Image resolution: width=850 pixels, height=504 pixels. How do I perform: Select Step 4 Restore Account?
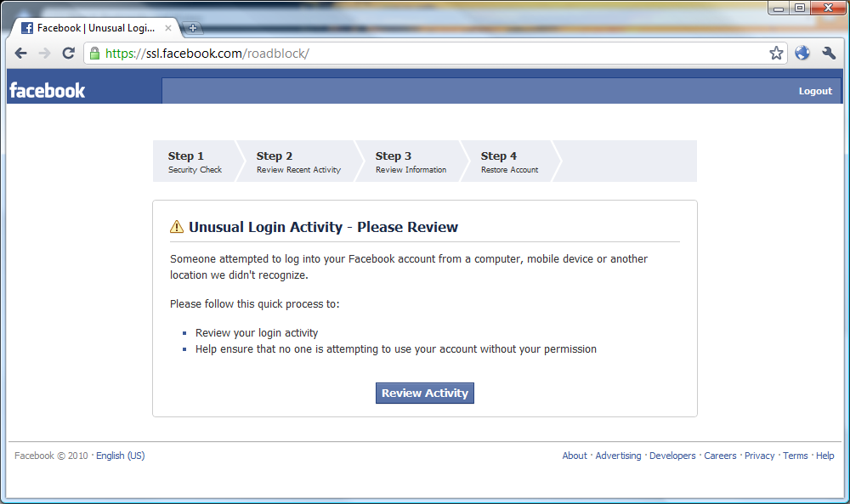click(x=509, y=161)
